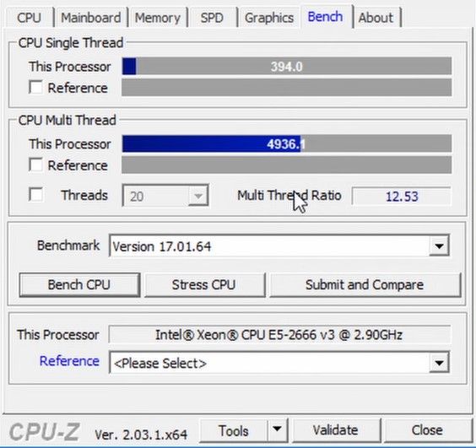Click the Benchmark label

(x=68, y=246)
